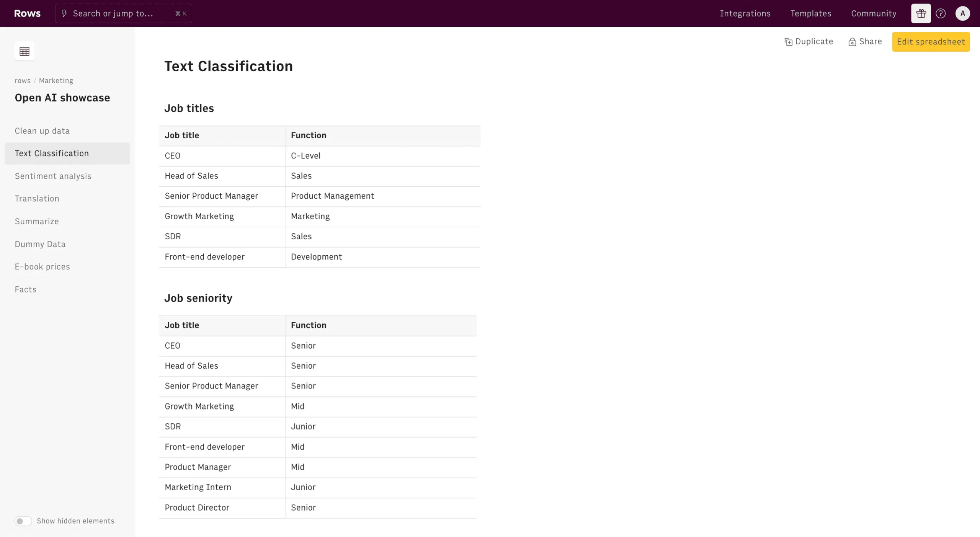Focus the Search or jump to field

point(123,13)
